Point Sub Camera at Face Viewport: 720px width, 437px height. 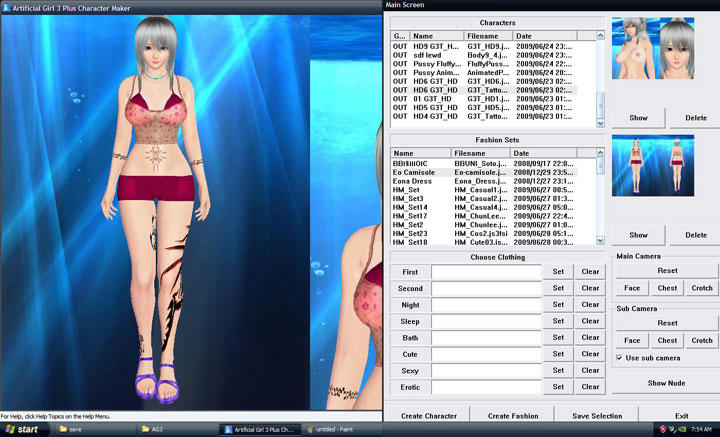click(x=632, y=341)
